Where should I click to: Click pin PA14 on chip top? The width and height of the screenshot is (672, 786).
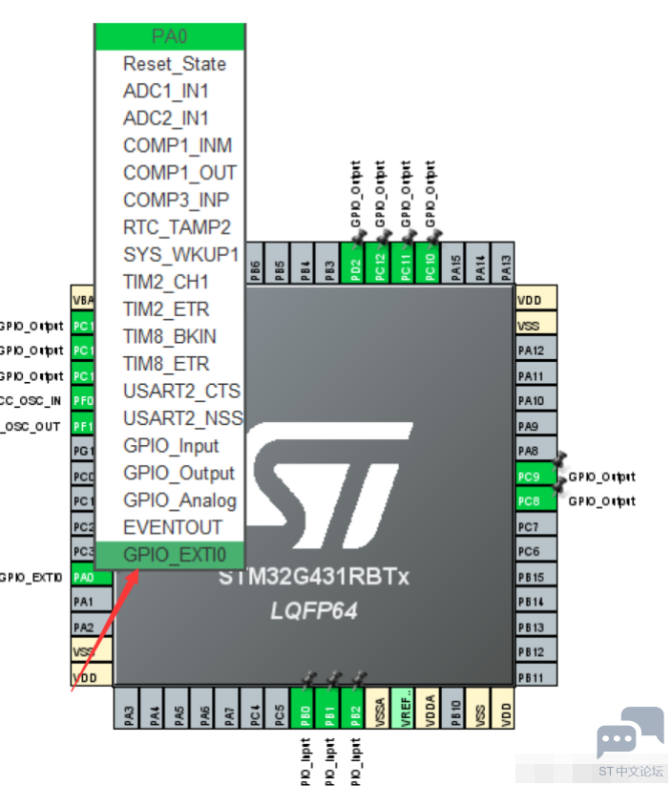coord(478,264)
